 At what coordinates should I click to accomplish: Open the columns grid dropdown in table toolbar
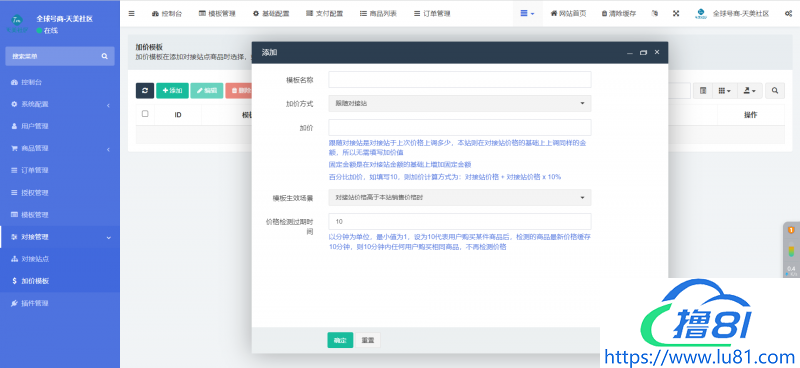(724, 91)
